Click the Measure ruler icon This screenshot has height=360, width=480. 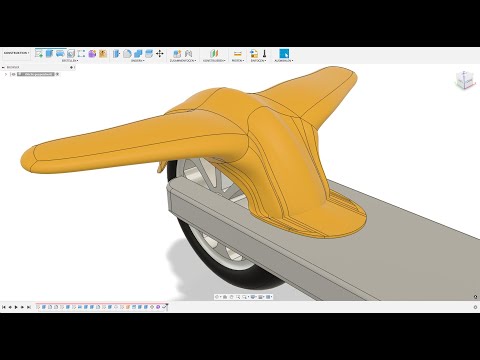[x=237, y=53]
